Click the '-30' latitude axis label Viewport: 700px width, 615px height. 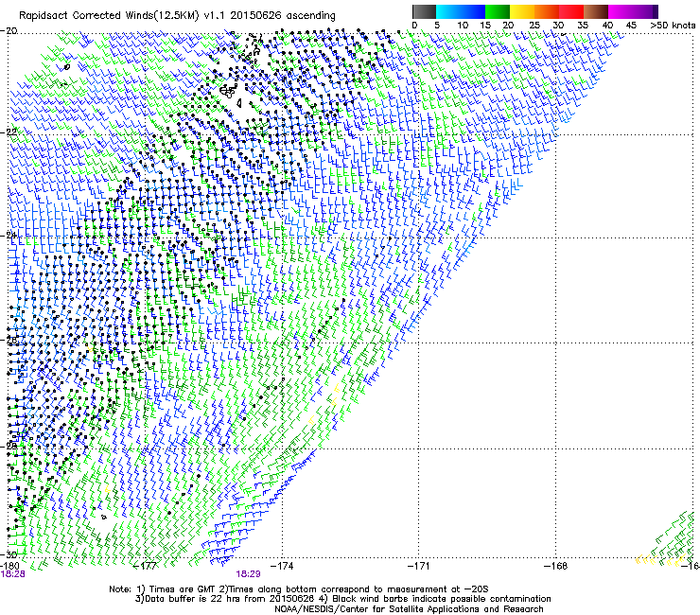pyautogui.click(x=9, y=554)
